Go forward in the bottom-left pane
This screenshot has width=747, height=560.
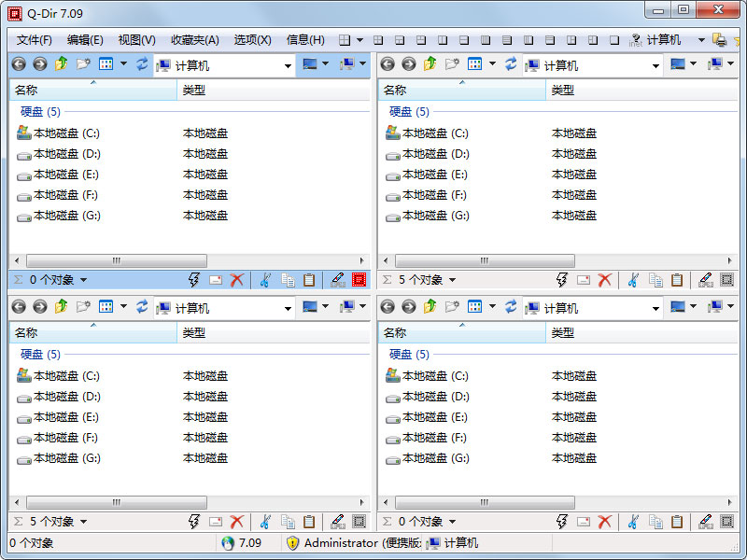point(40,307)
